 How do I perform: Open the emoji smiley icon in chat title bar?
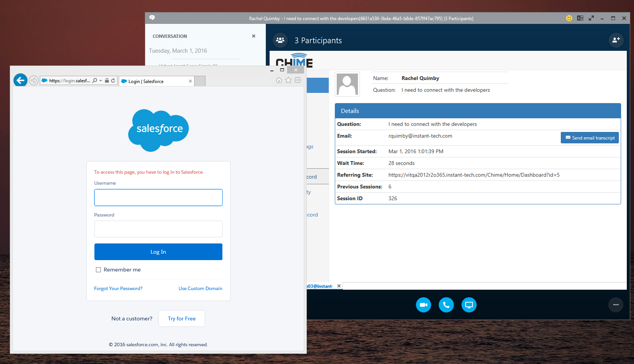coord(569,18)
